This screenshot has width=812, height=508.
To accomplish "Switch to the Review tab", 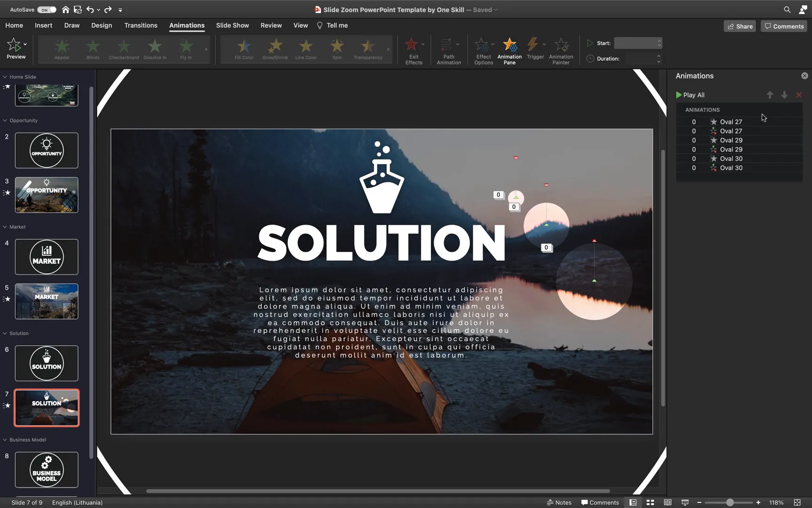I will click(271, 25).
